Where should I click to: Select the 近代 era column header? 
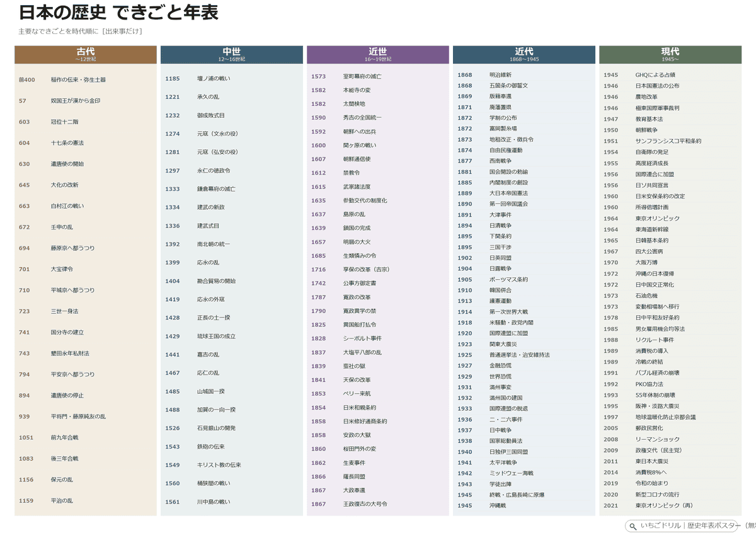click(x=524, y=55)
